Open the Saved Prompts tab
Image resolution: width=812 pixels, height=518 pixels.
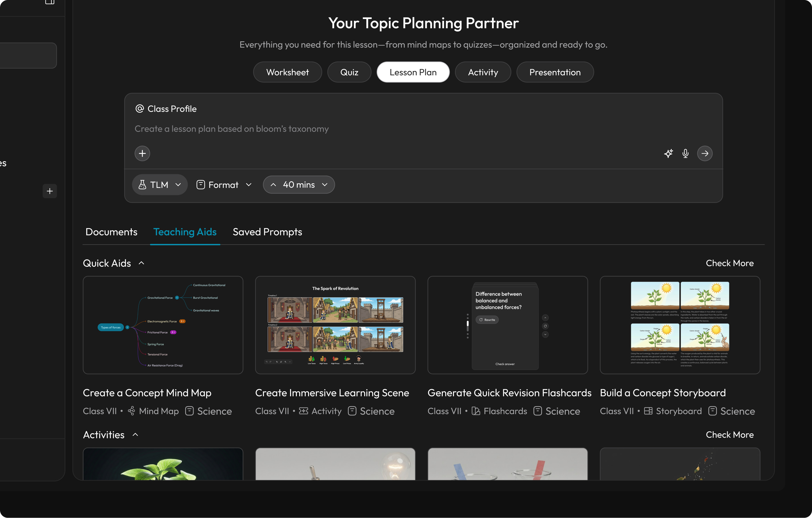[x=267, y=232]
